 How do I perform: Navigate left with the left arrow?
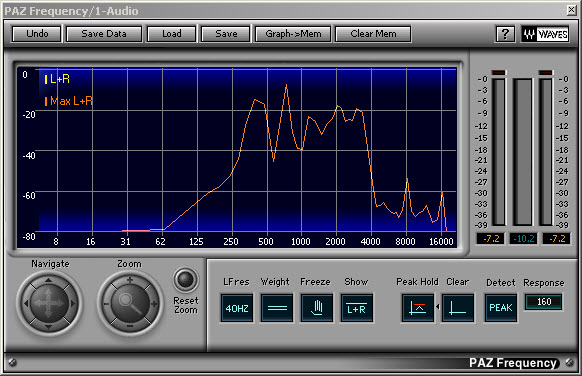[25, 303]
